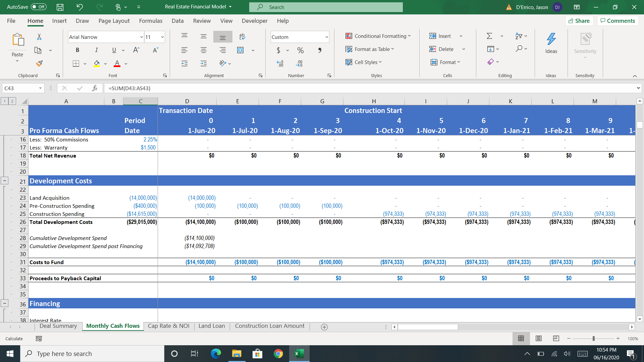Open Conditional Formatting options
Screen dimensions: 644x362
pos(378,36)
